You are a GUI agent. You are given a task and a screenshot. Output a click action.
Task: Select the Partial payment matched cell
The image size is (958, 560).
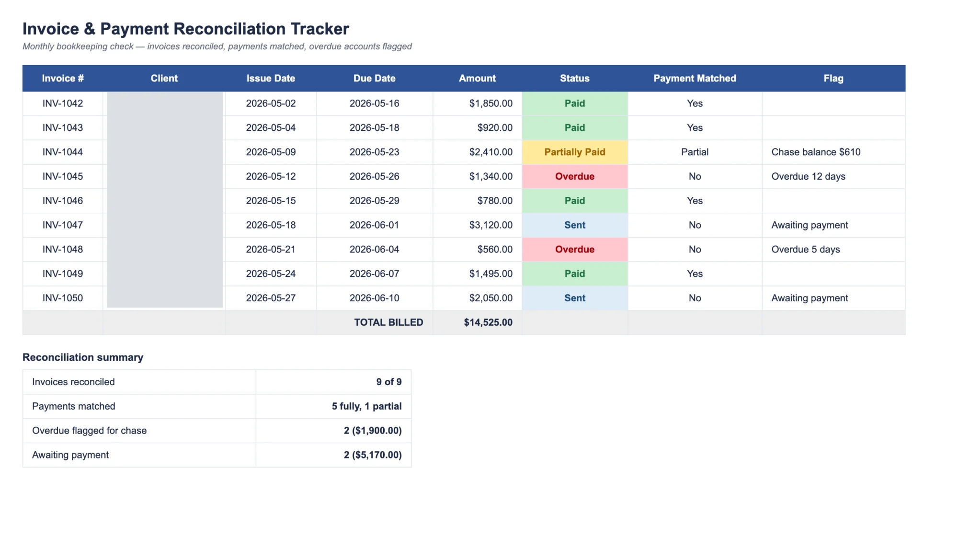(x=695, y=152)
